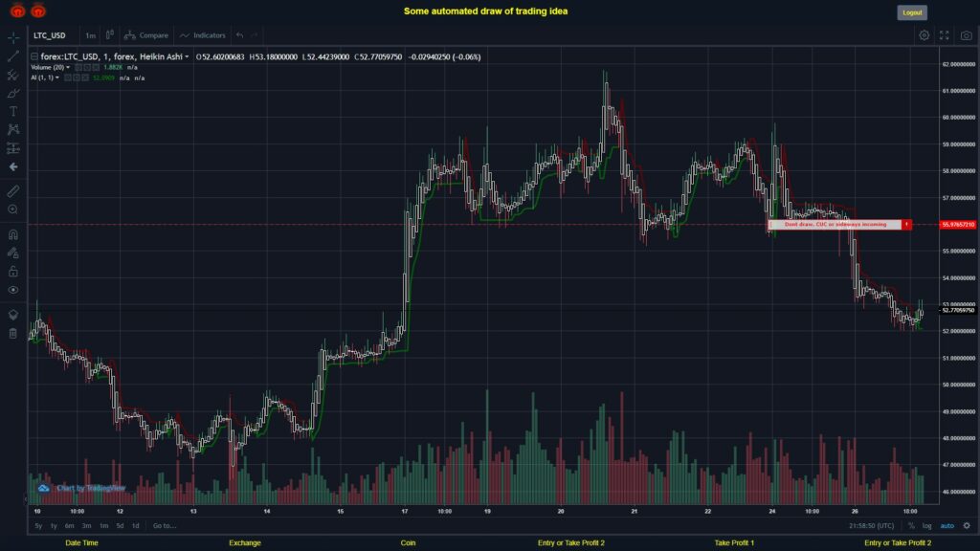
Task: Open chart settings gear at top right
Action: click(x=924, y=35)
